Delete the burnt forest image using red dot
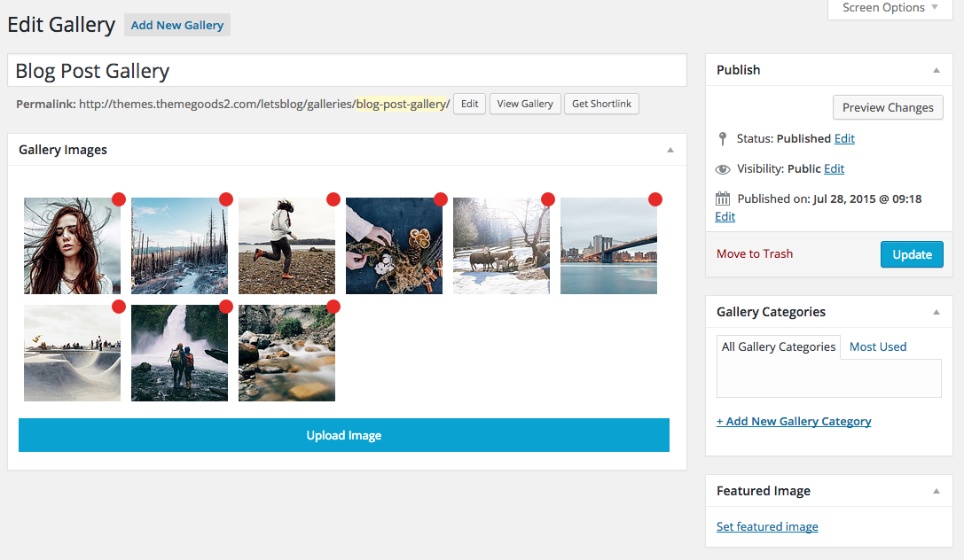Viewport: 964px width, 560px height. click(226, 199)
